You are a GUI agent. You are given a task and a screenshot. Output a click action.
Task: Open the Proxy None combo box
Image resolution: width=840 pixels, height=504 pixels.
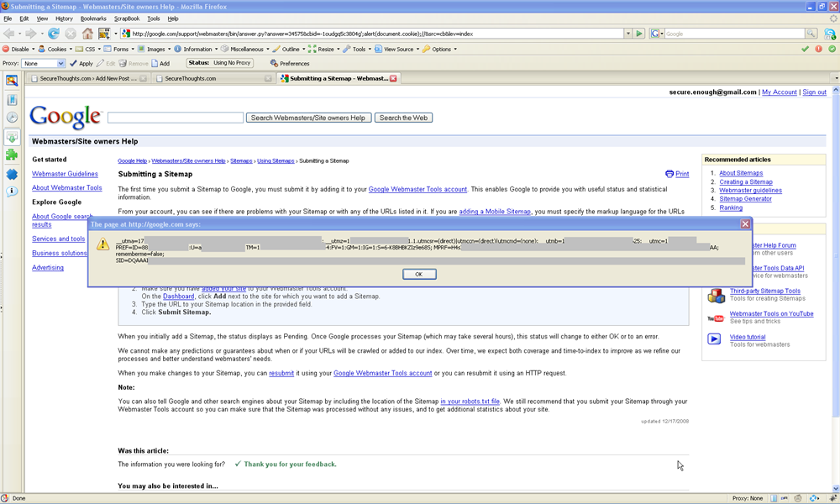click(44, 63)
